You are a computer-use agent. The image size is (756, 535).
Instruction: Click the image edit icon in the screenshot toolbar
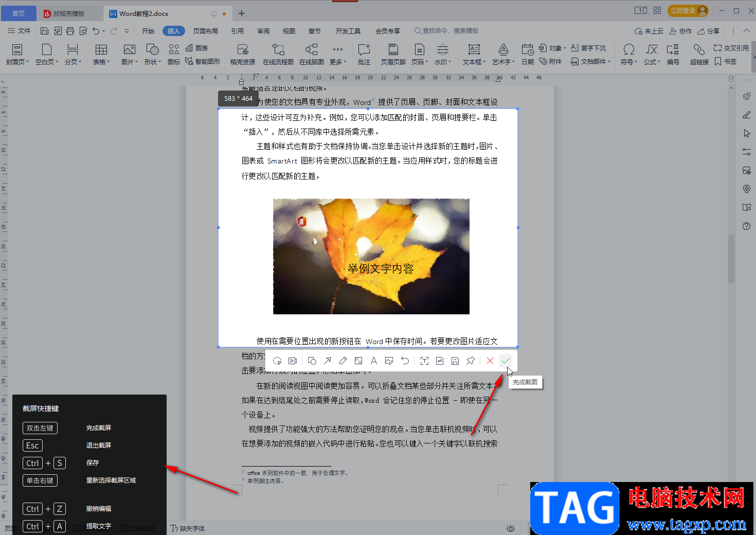pos(389,361)
